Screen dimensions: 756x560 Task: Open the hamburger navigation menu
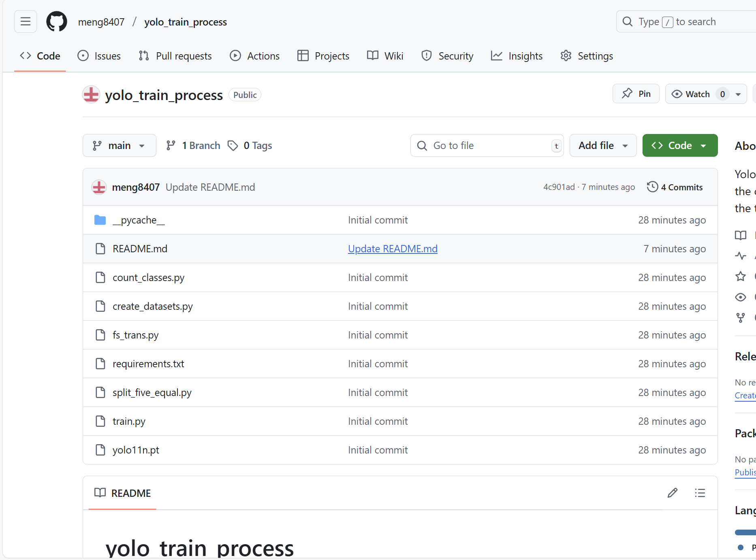[x=26, y=21]
